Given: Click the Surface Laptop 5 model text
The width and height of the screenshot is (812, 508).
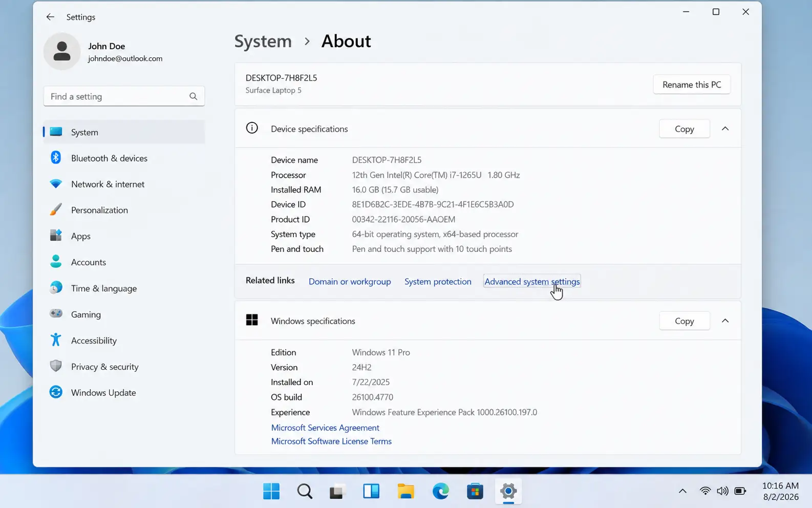Looking at the screenshot, I should pos(273,90).
